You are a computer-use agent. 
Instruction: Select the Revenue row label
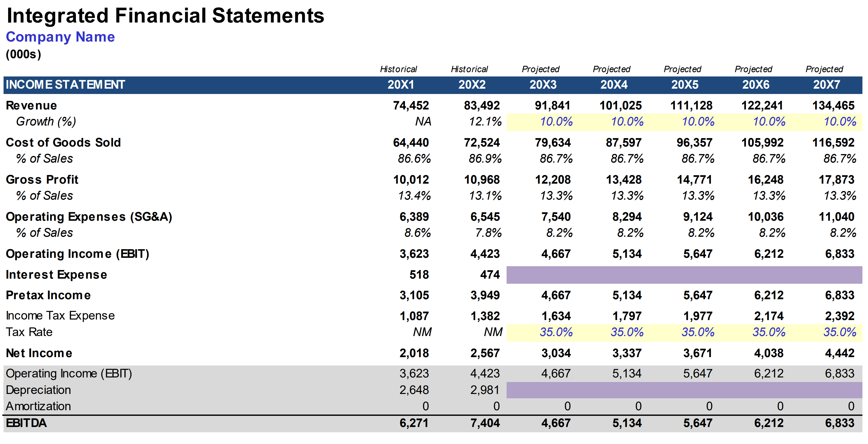[x=31, y=105]
